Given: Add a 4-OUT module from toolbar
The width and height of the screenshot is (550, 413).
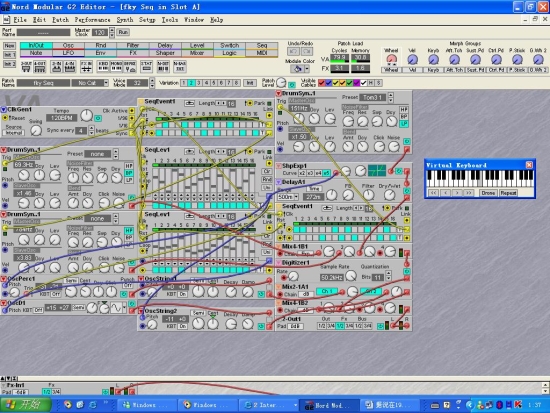Looking at the screenshot, I should (40, 66).
